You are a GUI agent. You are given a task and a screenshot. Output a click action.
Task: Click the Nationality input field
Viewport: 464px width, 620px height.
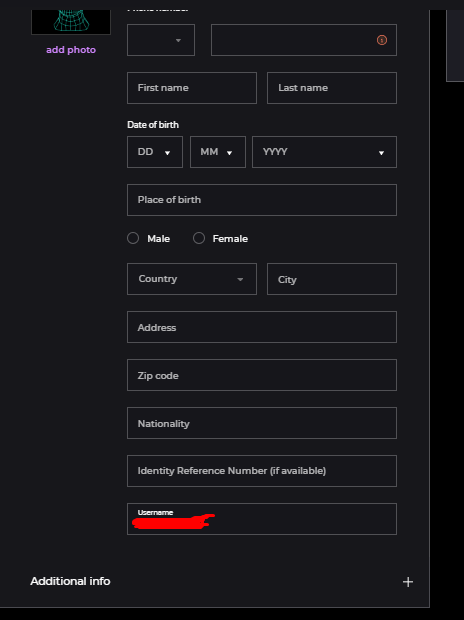tap(262, 423)
